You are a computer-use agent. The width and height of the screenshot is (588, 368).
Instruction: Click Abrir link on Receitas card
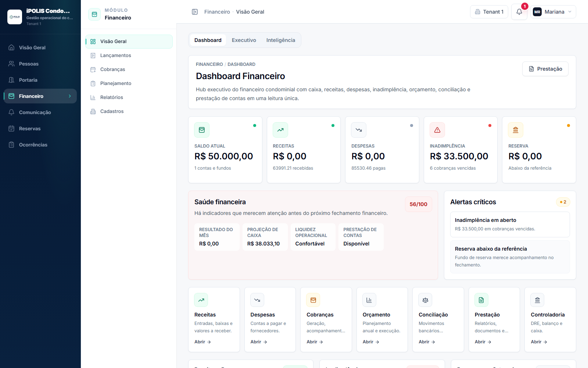coord(202,342)
